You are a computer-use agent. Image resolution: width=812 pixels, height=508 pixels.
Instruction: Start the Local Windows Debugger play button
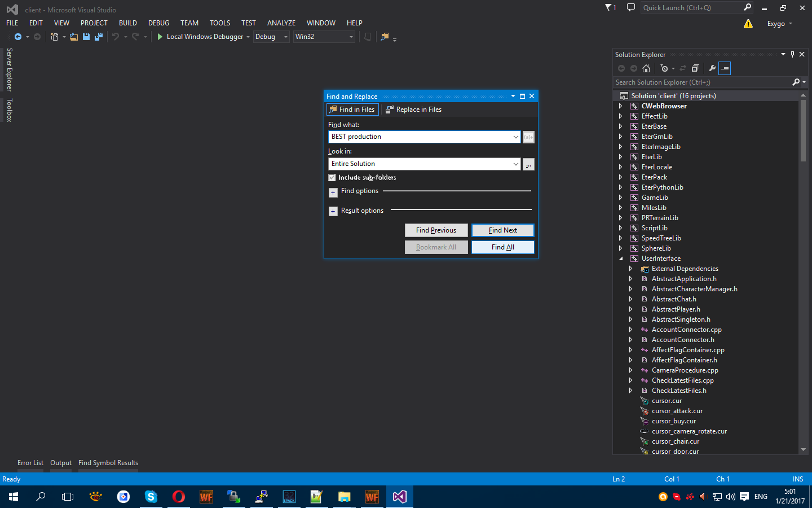point(160,37)
